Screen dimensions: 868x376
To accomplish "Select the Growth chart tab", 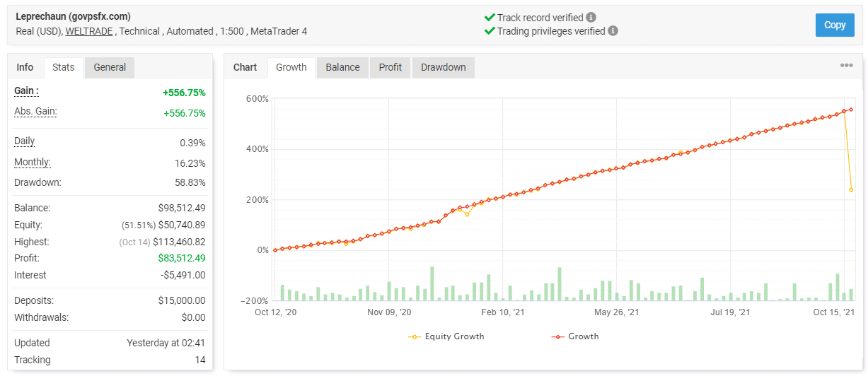I will (x=291, y=67).
